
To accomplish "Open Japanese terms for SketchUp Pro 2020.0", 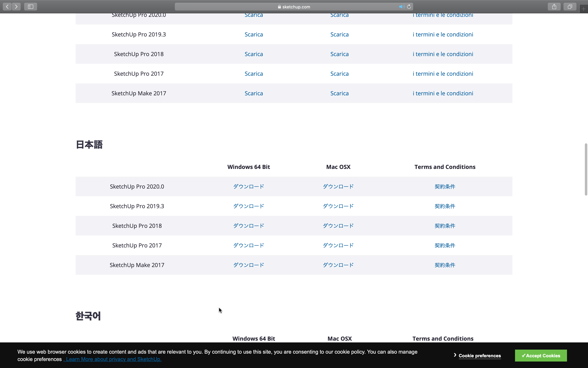I will click(445, 186).
